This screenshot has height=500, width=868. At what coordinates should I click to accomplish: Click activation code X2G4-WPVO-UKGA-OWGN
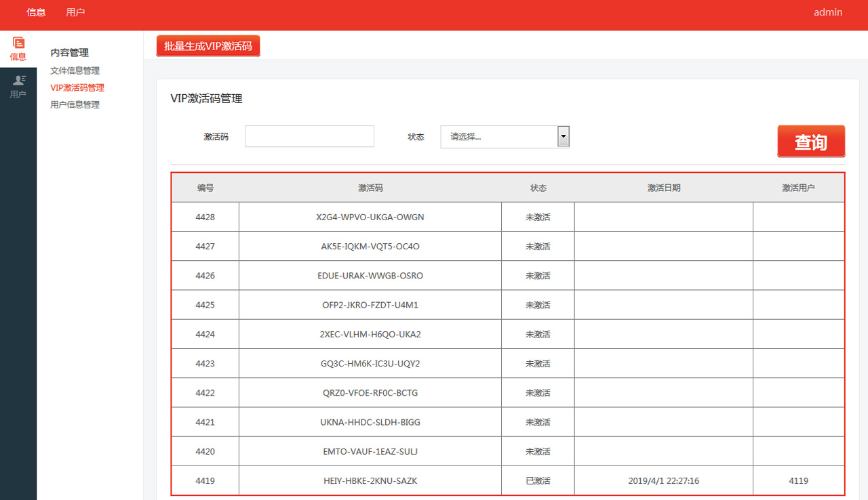370,216
